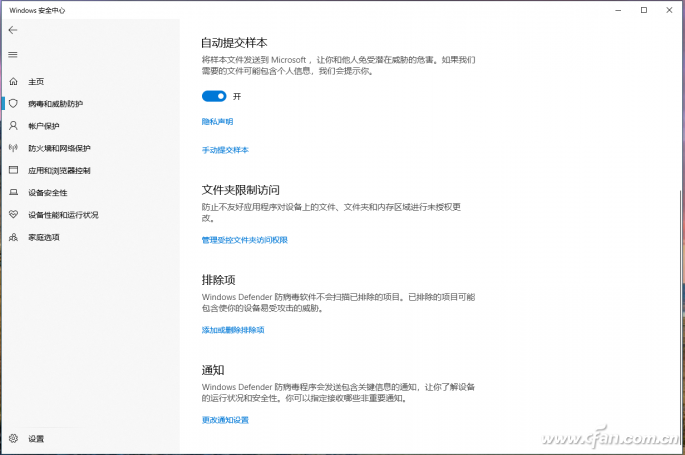Viewport: 685px width, 455px height.
Task: Click the heart icon for 设备性能和运行状况
Action: coord(14,214)
